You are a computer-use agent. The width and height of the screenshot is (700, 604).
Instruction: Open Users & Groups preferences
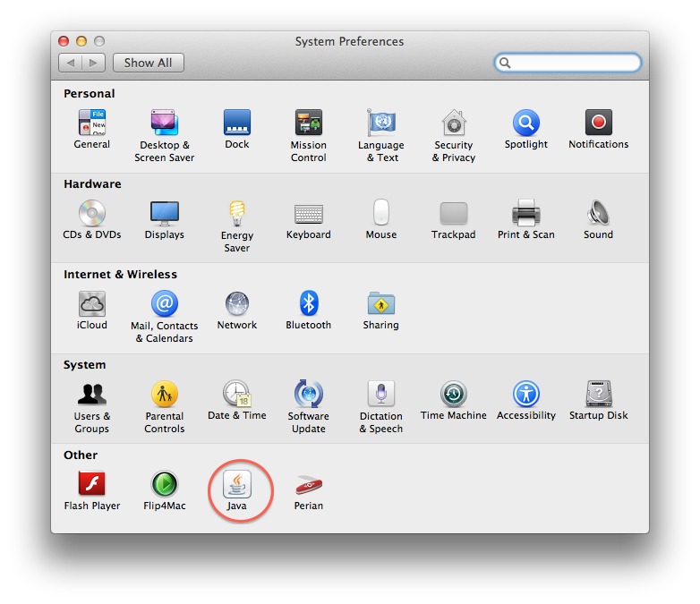92,394
